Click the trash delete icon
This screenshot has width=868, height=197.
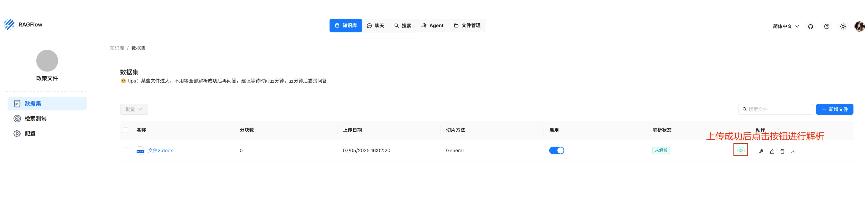click(x=782, y=151)
